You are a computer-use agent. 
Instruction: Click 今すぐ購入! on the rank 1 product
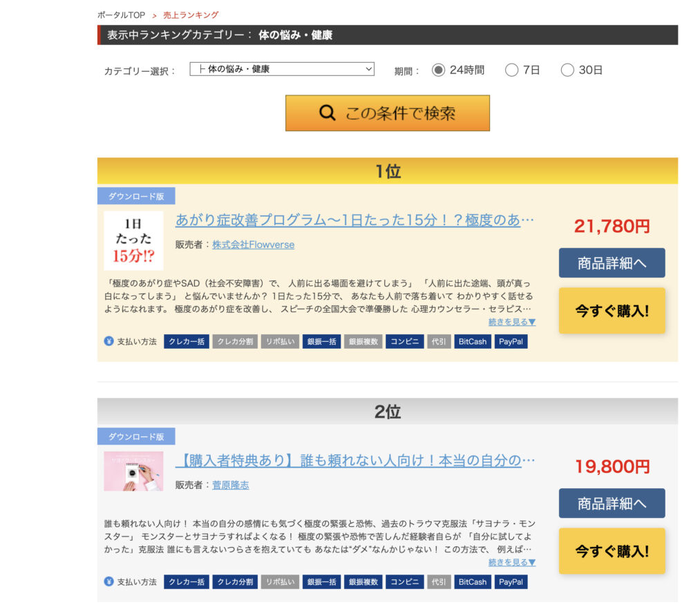pyautogui.click(x=612, y=311)
